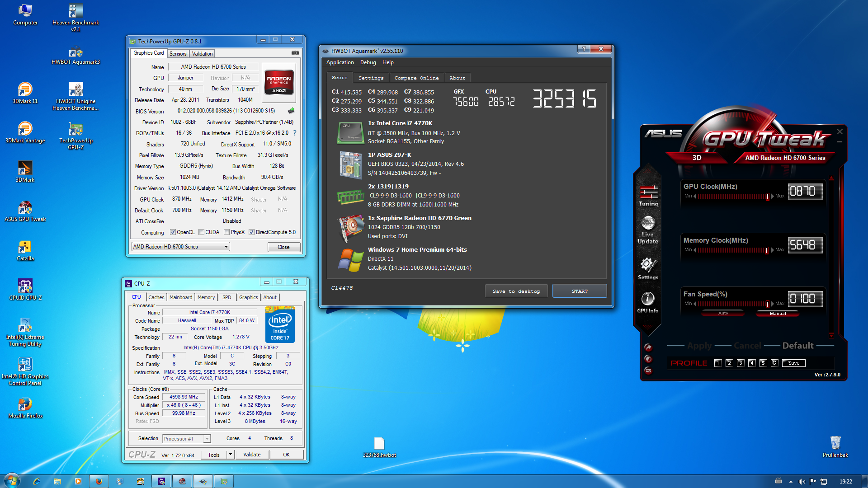
Task: Open the Compare Online tab in Aquamark
Action: tap(416, 78)
